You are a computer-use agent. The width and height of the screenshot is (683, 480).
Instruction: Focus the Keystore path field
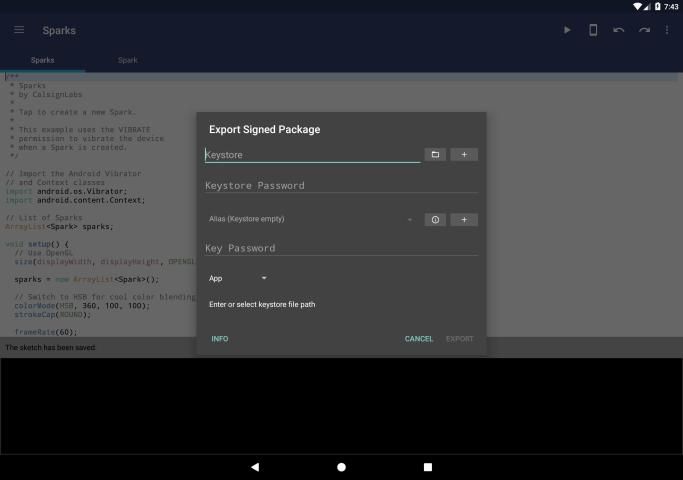[312, 155]
